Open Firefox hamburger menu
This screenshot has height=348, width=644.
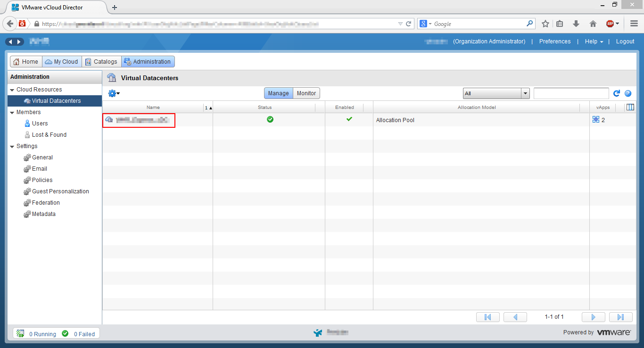[x=634, y=24]
